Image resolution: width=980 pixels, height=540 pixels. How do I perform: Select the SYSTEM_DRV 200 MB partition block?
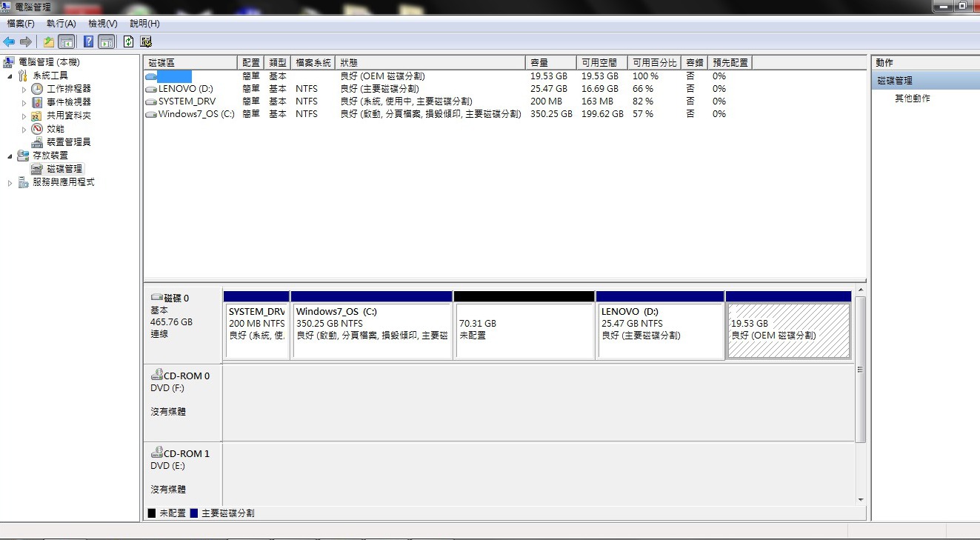256,324
